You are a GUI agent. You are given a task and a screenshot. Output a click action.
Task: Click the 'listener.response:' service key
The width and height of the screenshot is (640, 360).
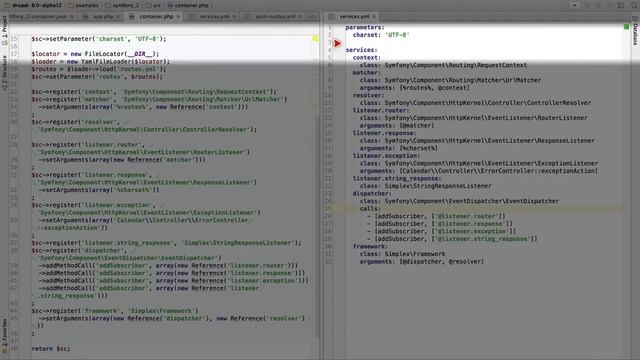point(384,133)
